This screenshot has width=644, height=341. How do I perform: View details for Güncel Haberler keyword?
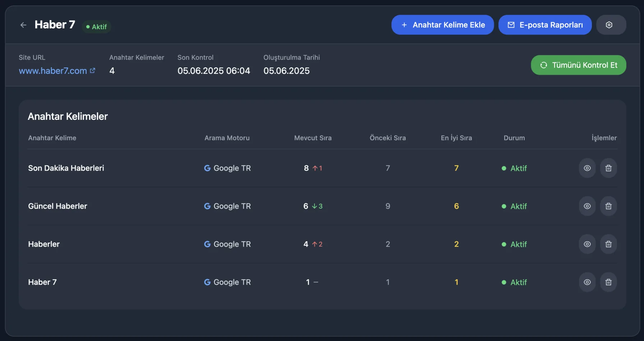pos(587,206)
